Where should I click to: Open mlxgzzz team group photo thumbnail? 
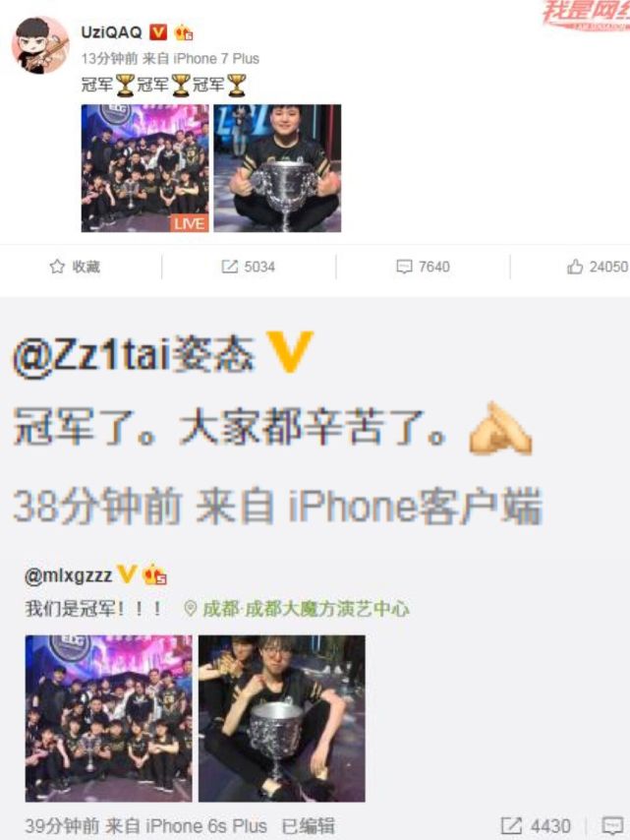[x=109, y=718]
